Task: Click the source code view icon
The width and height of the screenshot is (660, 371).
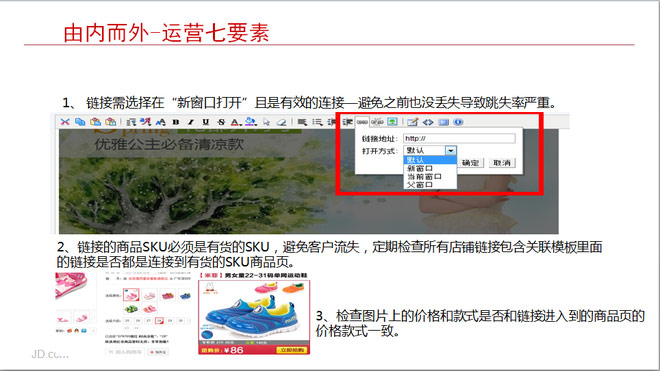Action: [x=428, y=122]
